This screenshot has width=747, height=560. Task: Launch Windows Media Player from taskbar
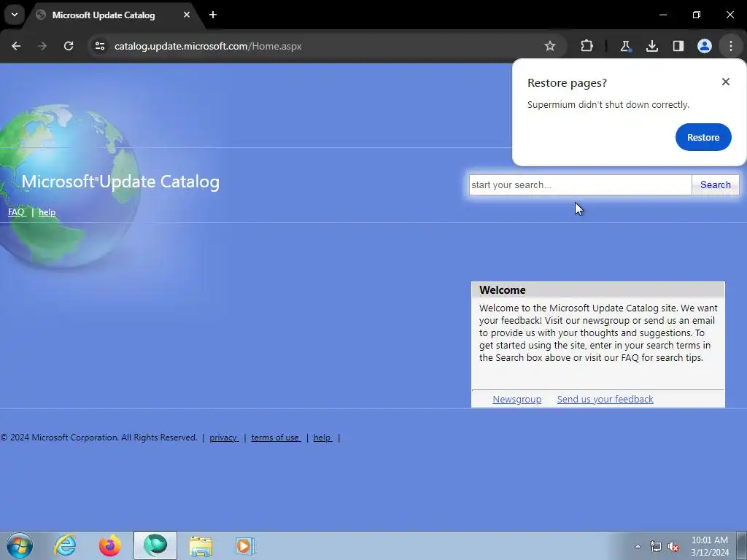pos(245,545)
